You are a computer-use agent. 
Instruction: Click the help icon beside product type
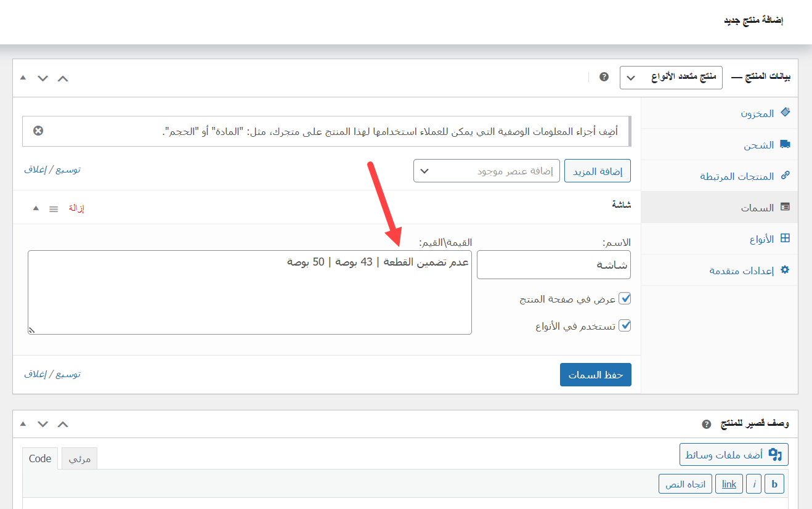pos(604,77)
